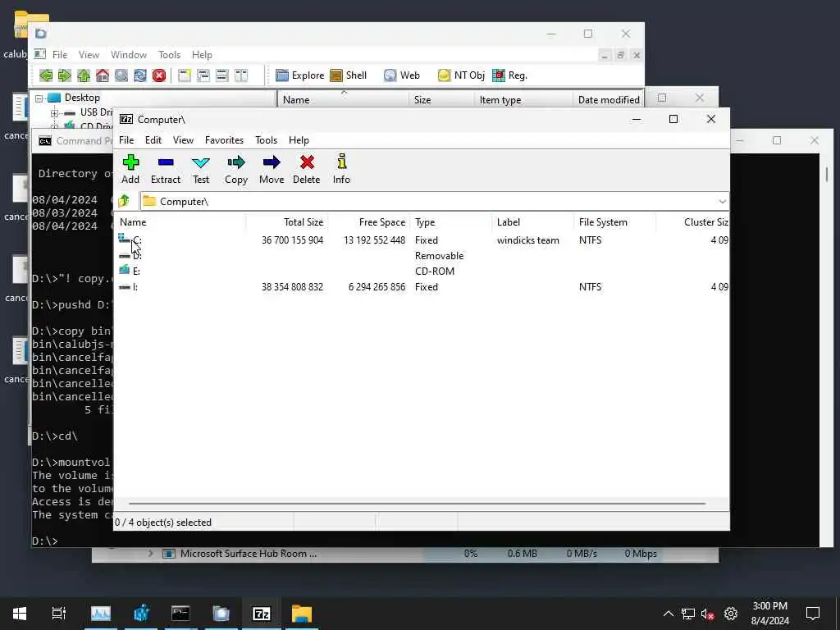The image size is (840, 630).
Task: Open File Explorer from the taskbar
Action: (x=302, y=614)
